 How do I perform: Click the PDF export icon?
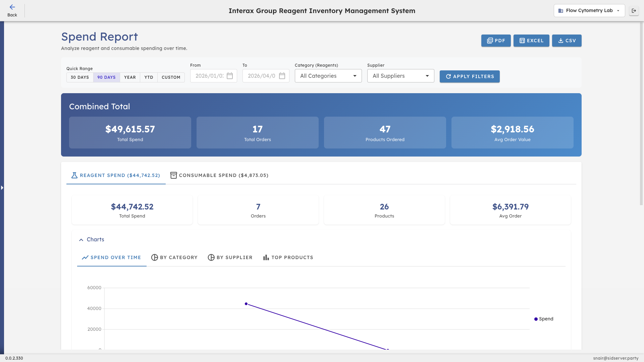click(x=490, y=41)
